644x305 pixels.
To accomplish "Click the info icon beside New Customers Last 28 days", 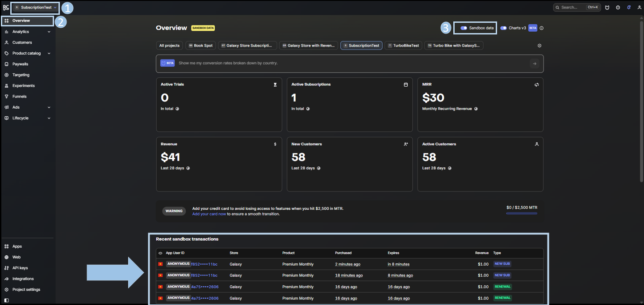I will pos(319,168).
